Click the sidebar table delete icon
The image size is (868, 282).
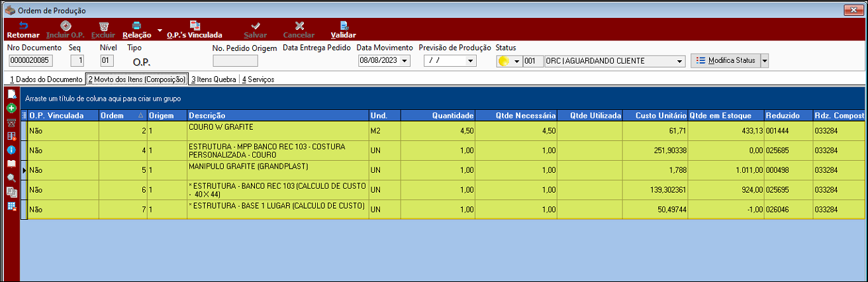click(x=11, y=136)
